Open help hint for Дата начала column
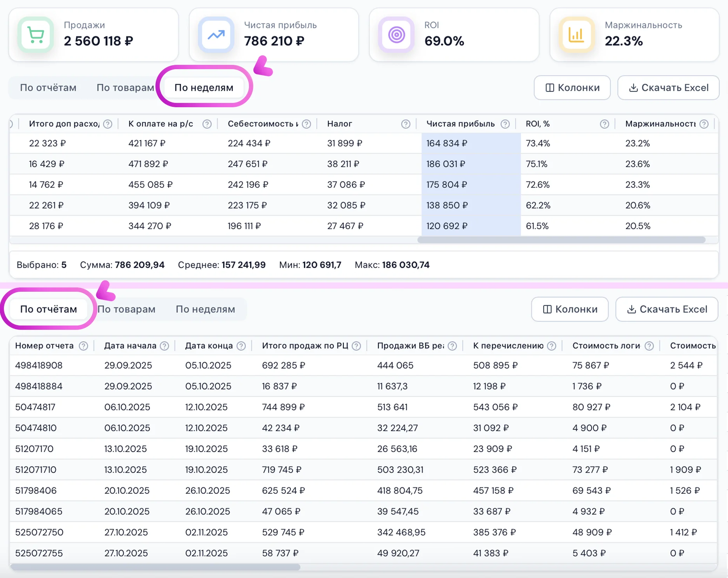Viewport: 728px width, 578px height. [165, 346]
